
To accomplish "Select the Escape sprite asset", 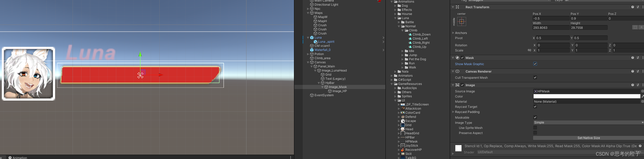I will click(x=408, y=121).
